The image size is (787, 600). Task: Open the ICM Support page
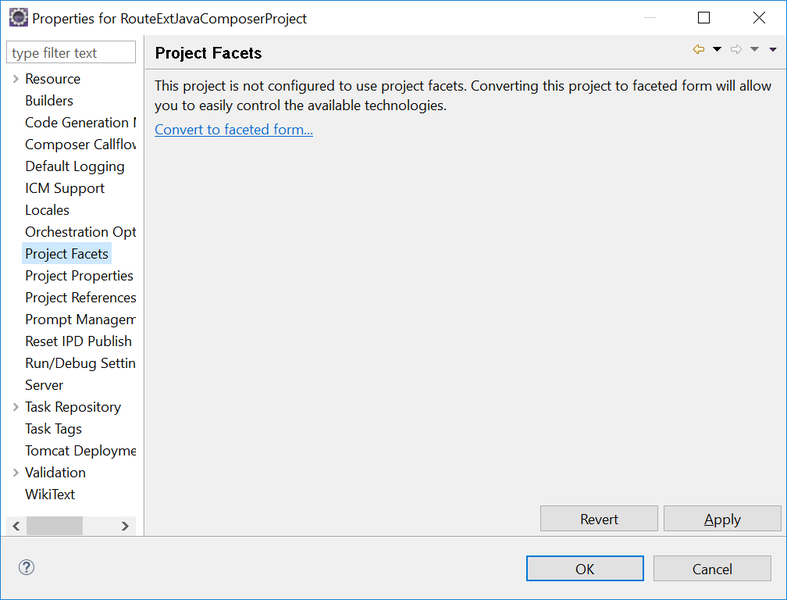(65, 188)
